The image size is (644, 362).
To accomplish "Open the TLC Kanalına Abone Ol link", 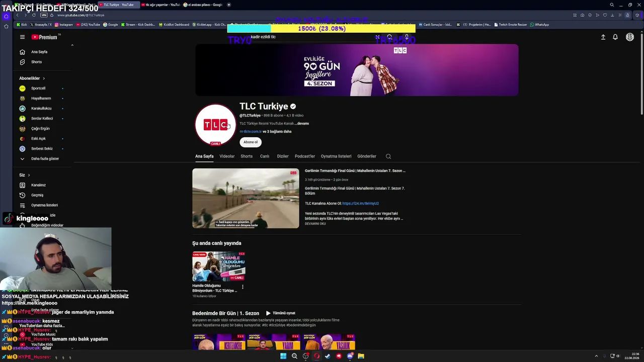I will point(360,204).
